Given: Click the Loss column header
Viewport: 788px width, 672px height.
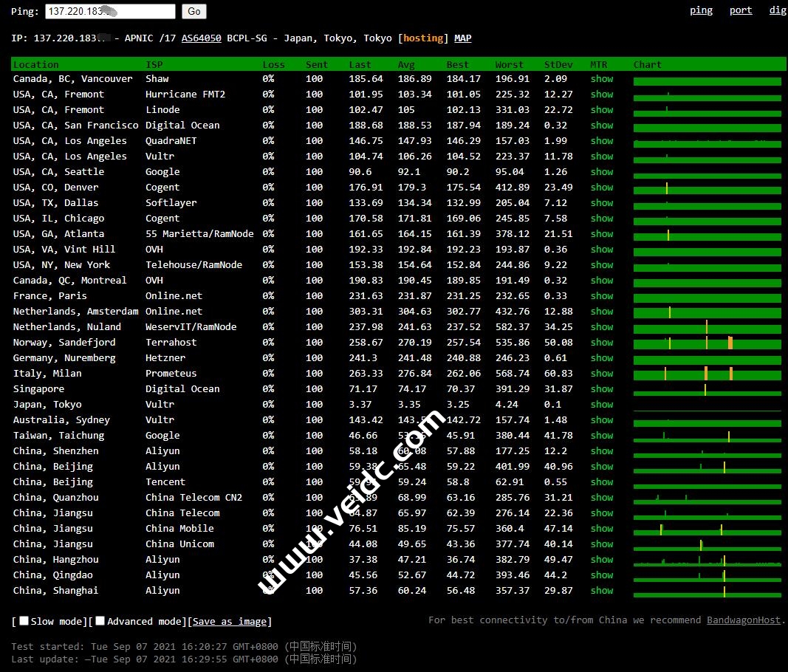Looking at the screenshot, I should [x=273, y=65].
